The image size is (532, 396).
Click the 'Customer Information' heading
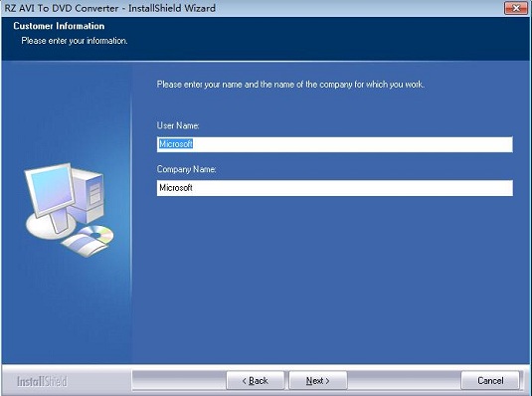[x=59, y=26]
